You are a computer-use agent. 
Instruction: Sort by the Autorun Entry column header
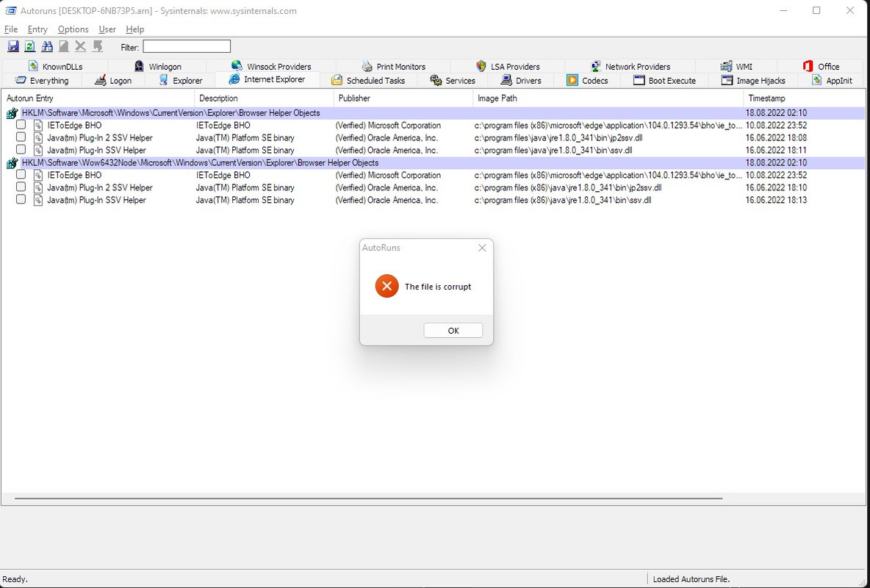[x=98, y=98]
